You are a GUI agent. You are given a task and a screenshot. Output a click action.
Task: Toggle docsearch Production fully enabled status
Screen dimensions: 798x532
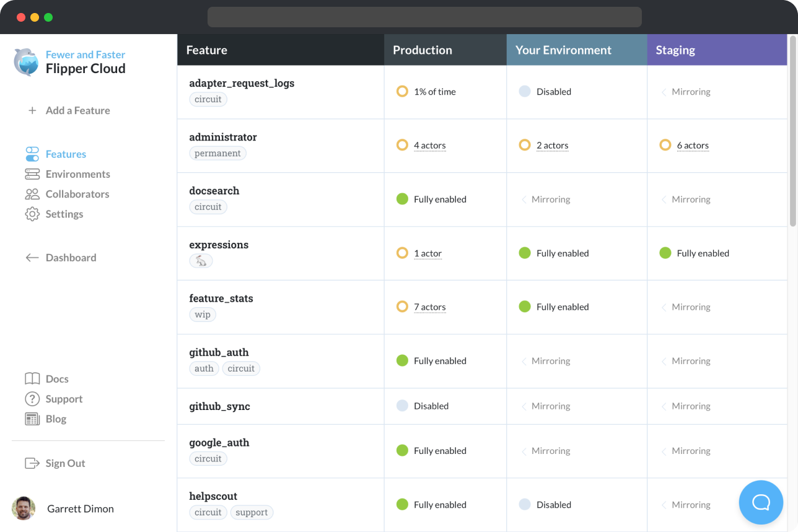point(402,199)
